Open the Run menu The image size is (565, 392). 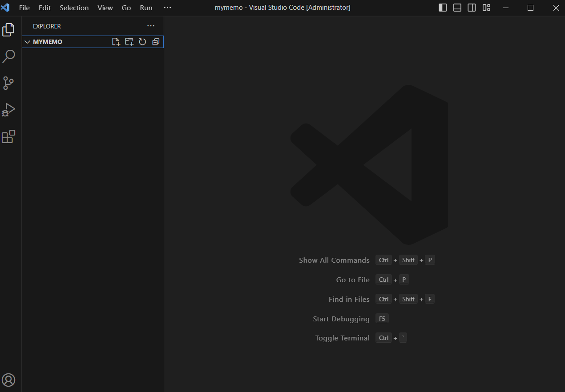tap(146, 8)
